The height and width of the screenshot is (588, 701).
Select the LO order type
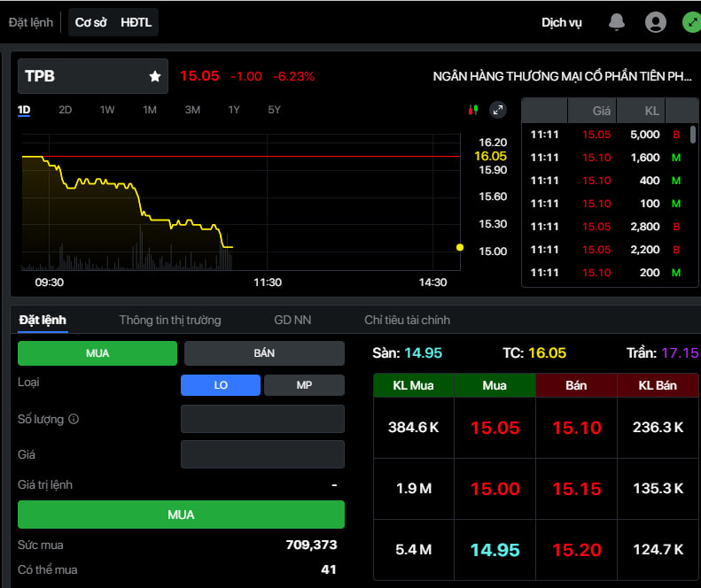click(x=221, y=385)
